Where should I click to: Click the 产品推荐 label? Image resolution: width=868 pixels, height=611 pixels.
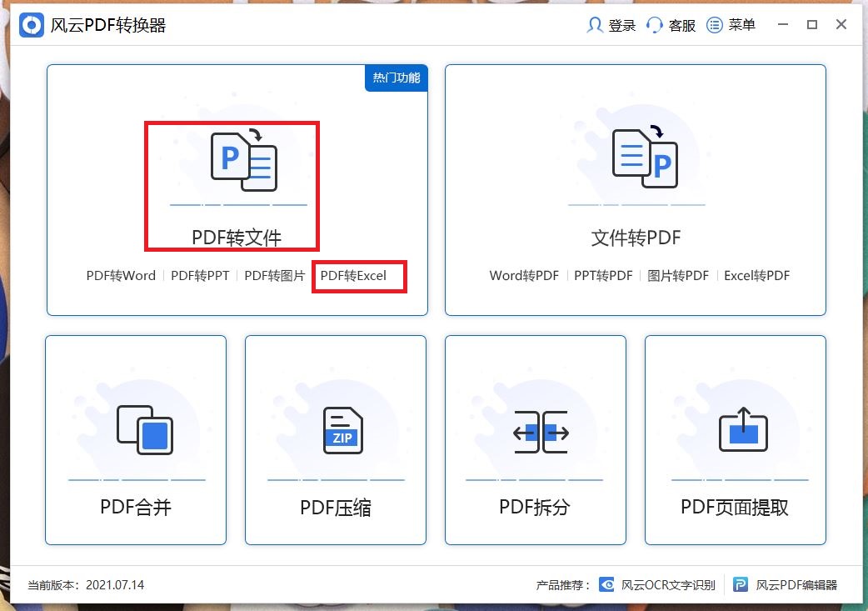pyautogui.click(x=562, y=585)
